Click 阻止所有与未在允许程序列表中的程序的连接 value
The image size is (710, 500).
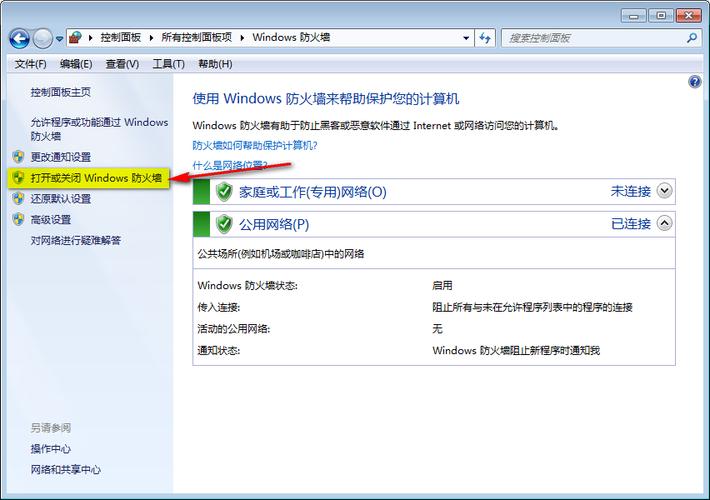coord(532,307)
